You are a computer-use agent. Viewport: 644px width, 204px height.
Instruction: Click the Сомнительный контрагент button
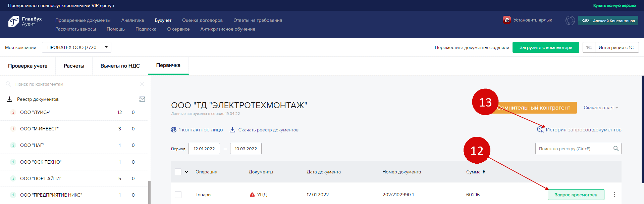pyautogui.click(x=536, y=108)
